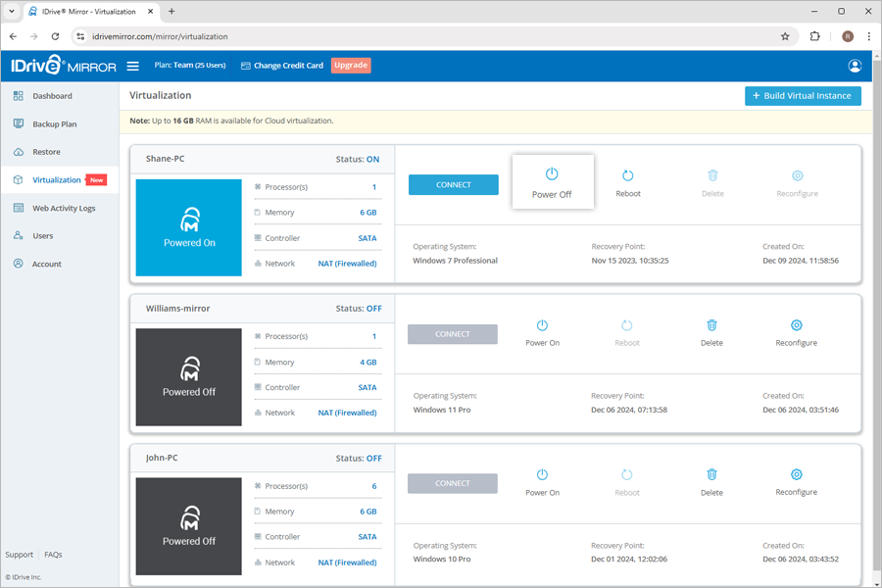Go back using browser back arrow
882x588 pixels.
pyautogui.click(x=14, y=36)
